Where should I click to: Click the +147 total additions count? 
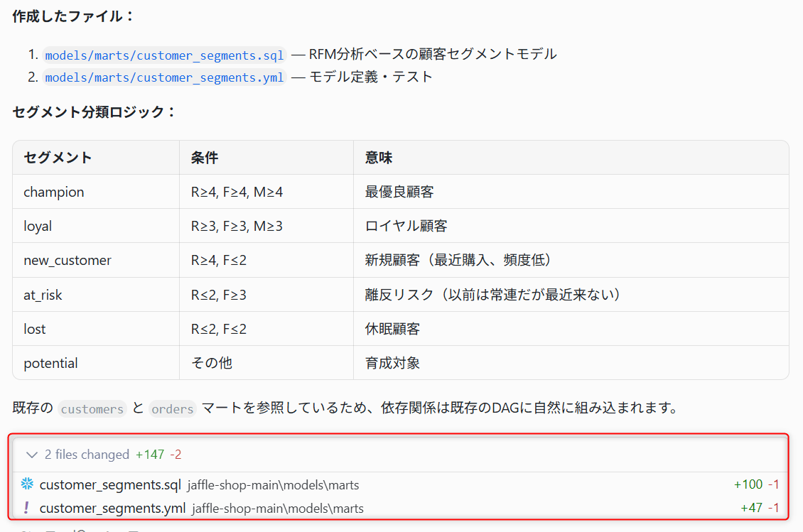point(149,455)
